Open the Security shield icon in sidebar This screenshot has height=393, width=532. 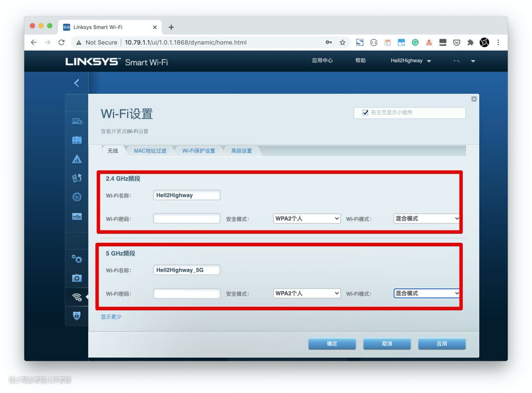click(77, 316)
